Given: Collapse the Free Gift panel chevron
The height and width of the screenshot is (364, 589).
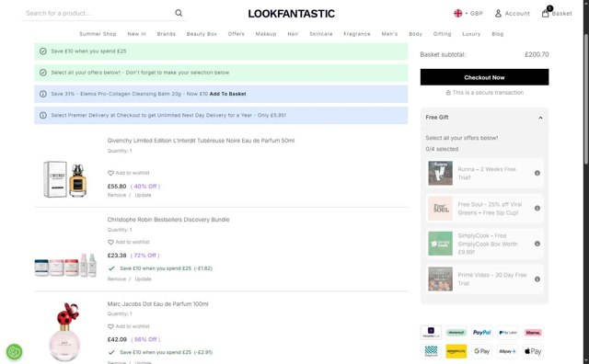Looking at the screenshot, I should click(x=540, y=118).
